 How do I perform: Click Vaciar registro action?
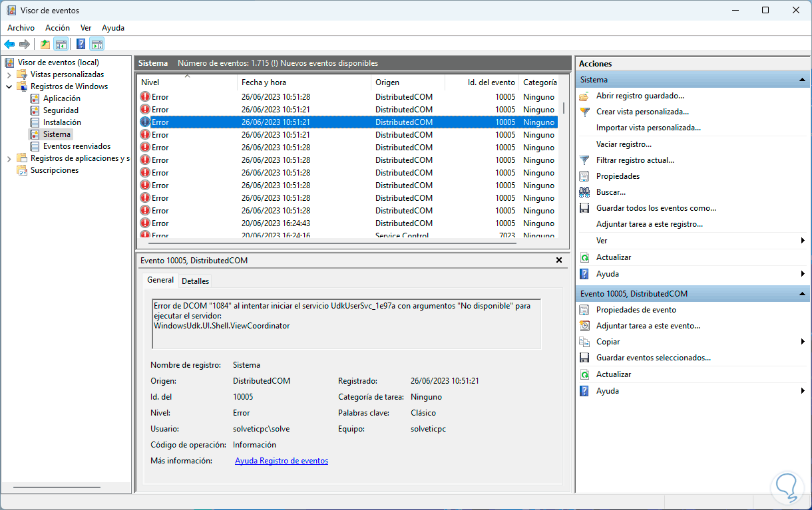(x=624, y=144)
